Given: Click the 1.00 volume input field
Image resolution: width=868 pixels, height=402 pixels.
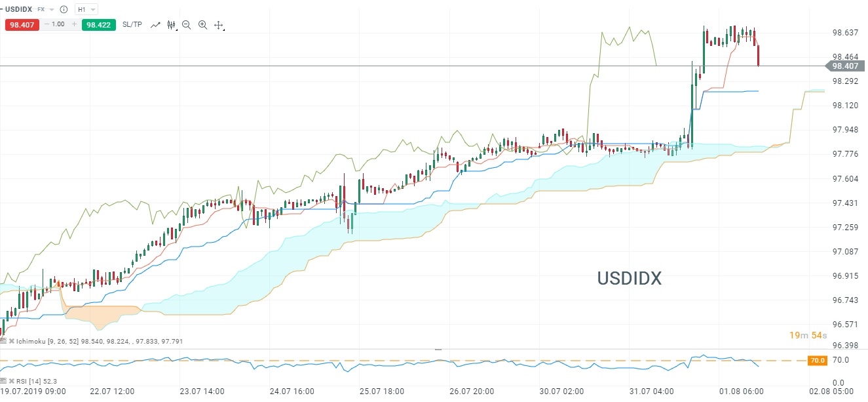Looking at the screenshot, I should tap(60, 25).
